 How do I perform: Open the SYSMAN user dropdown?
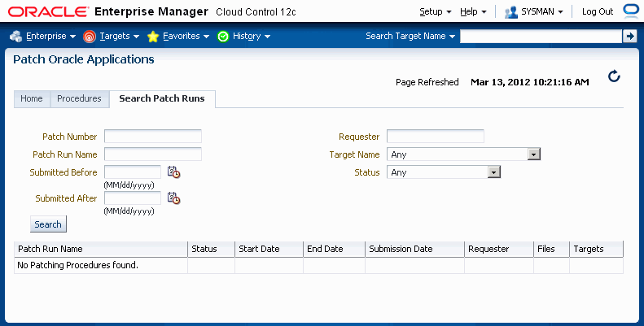[x=541, y=12]
